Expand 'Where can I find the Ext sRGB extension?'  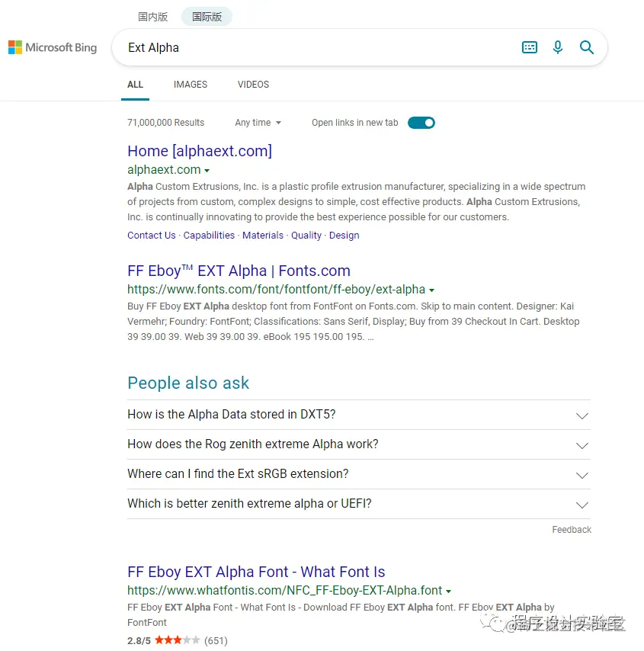coord(359,474)
